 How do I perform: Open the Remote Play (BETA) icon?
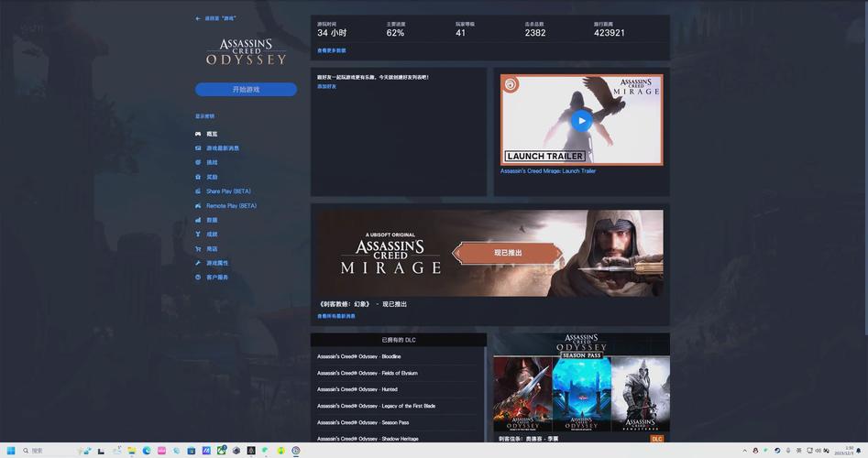tap(198, 205)
